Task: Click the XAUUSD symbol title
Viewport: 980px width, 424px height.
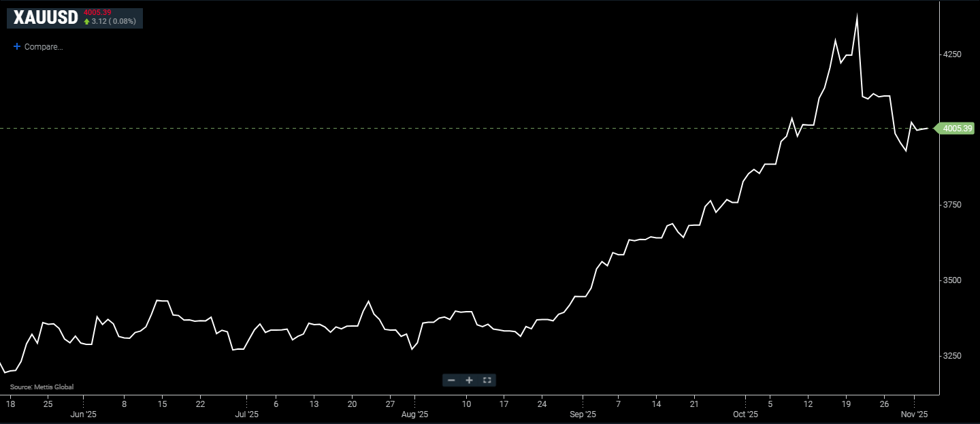Action: [x=46, y=18]
